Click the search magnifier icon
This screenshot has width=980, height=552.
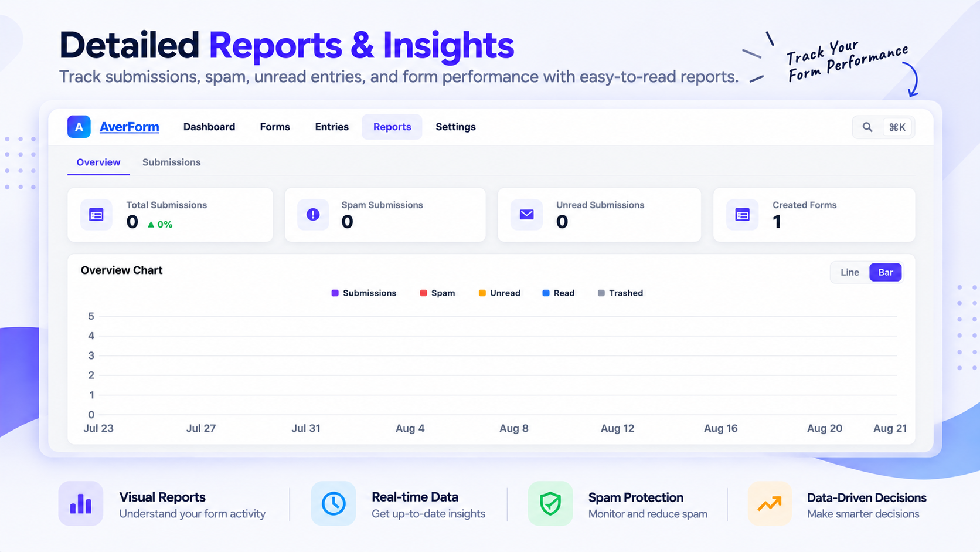(x=867, y=127)
